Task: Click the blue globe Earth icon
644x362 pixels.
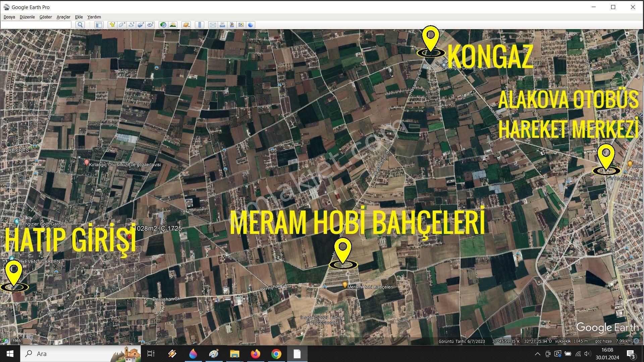Action: (251, 24)
